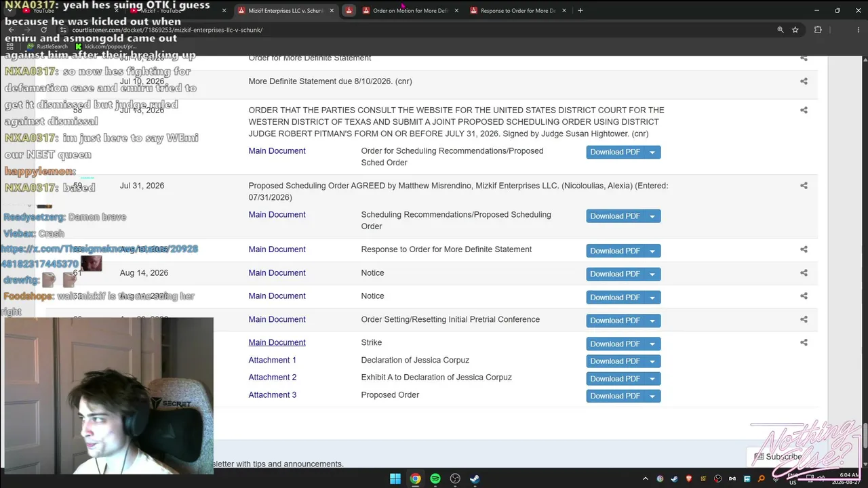Download PDF of Order Setting/Resetting Initial Pretrial Conference

tap(615, 321)
